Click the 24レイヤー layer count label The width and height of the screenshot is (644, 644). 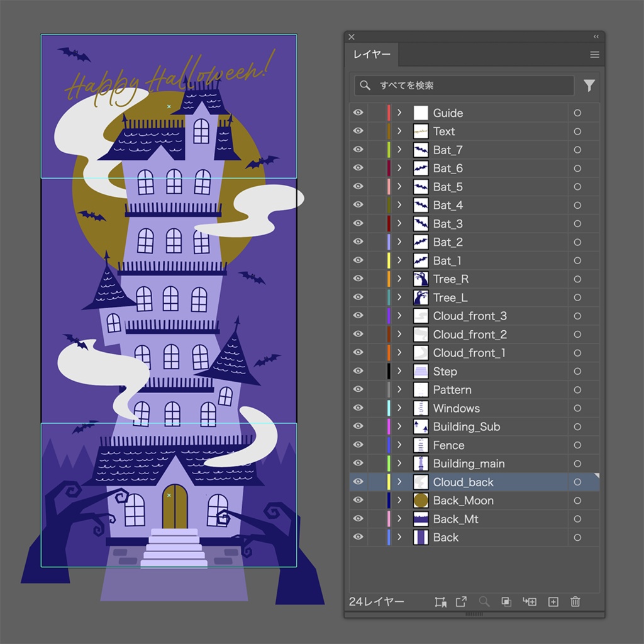[x=376, y=602]
